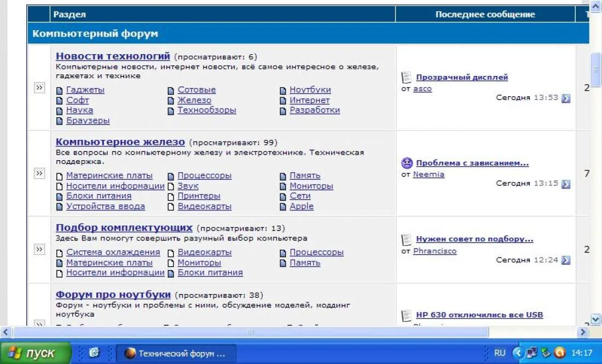Open Видеокарты in Подбор комплектующих
The image size is (602, 364).
click(205, 253)
